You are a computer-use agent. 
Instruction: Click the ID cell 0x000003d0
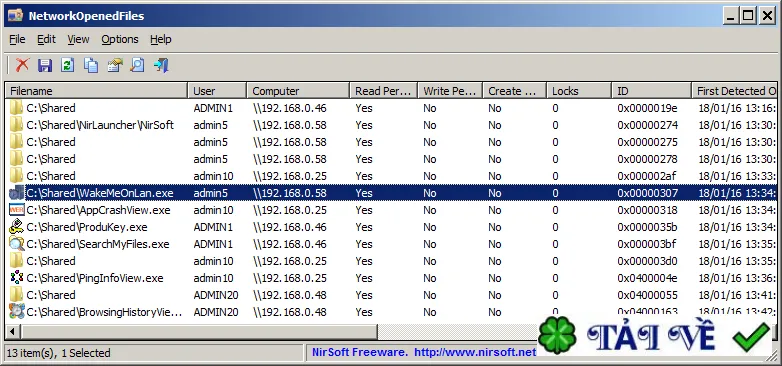pyautogui.click(x=647, y=261)
